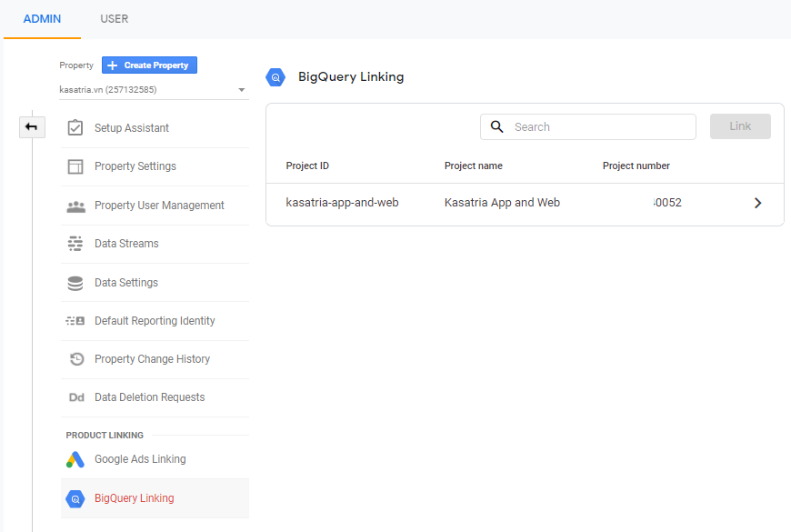
Task: Click the Property Settings layout icon
Action: pos(75,166)
